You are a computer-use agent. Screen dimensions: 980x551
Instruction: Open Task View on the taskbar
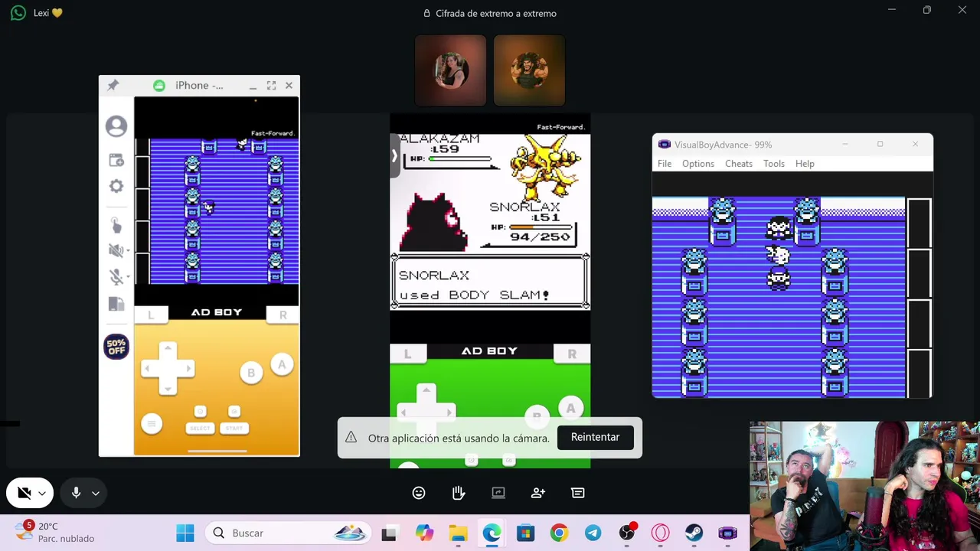coord(389,533)
